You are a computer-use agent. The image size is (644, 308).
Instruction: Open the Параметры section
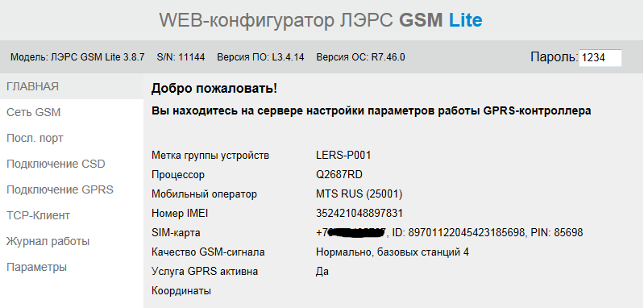[x=36, y=268]
